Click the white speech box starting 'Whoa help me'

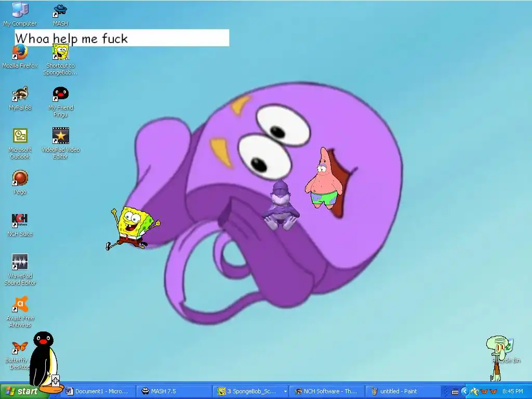pyautogui.click(x=122, y=37)
